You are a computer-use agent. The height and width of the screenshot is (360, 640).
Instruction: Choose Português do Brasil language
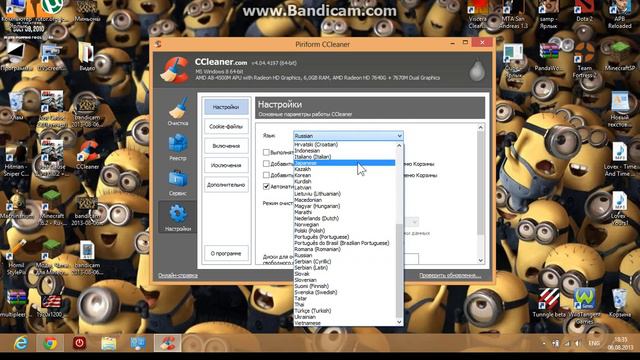click(x=344, y=243)
